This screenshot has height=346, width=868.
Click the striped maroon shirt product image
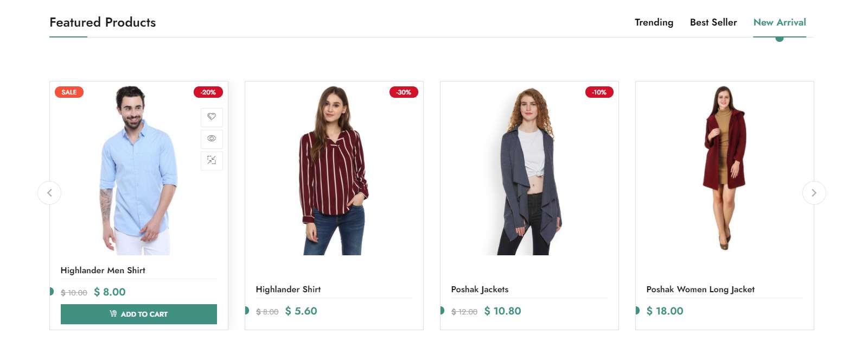[334, 170]
